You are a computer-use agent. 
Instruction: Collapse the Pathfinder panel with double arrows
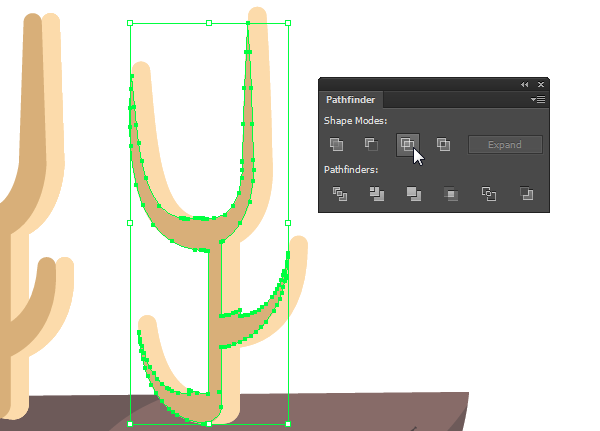(525, 85)
